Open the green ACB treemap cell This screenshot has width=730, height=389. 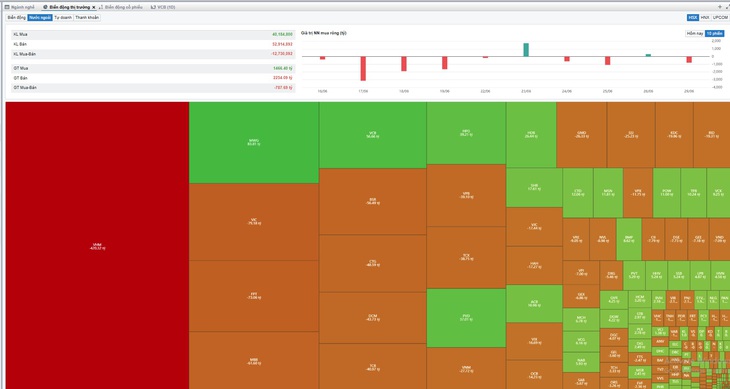(x=534, y=303)
